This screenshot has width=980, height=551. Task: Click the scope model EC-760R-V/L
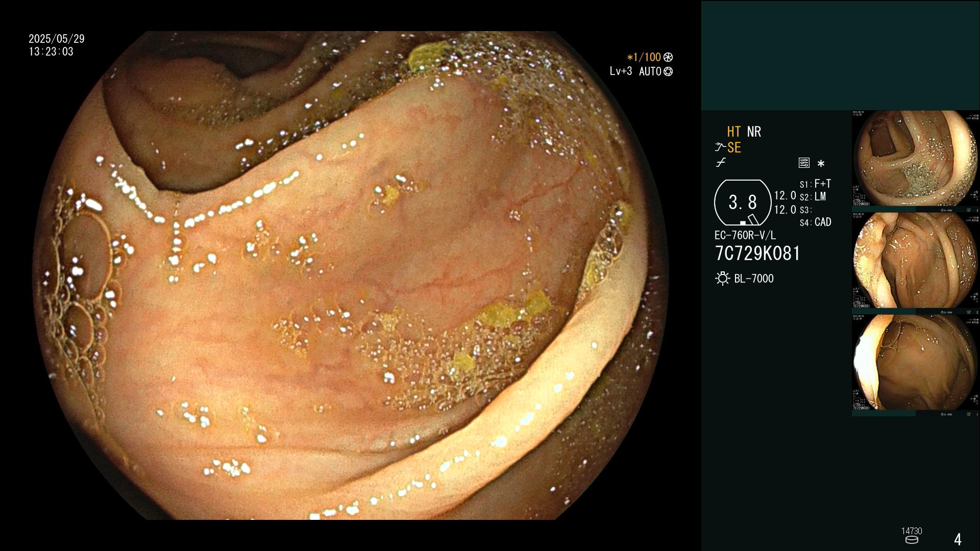(745, 236)
